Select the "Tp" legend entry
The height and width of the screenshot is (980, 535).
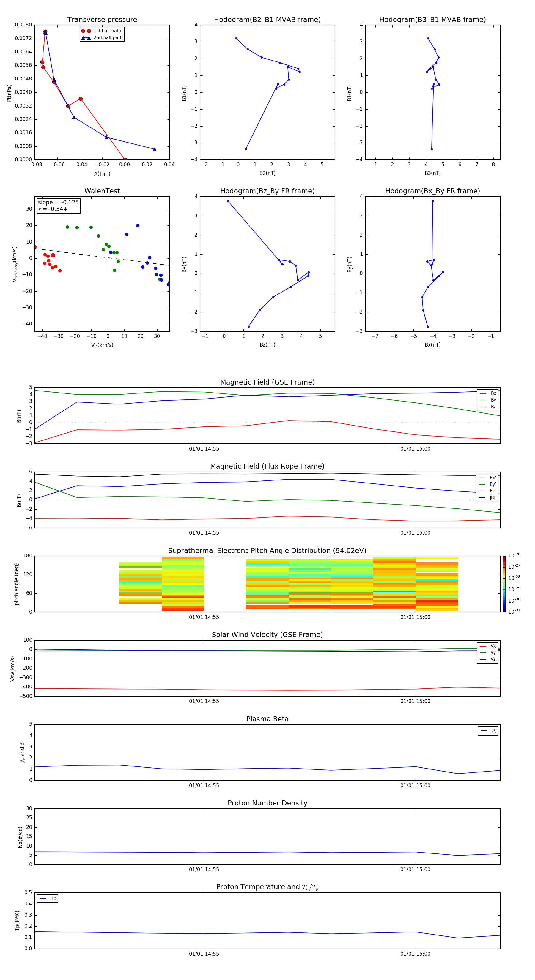[48, 899]
